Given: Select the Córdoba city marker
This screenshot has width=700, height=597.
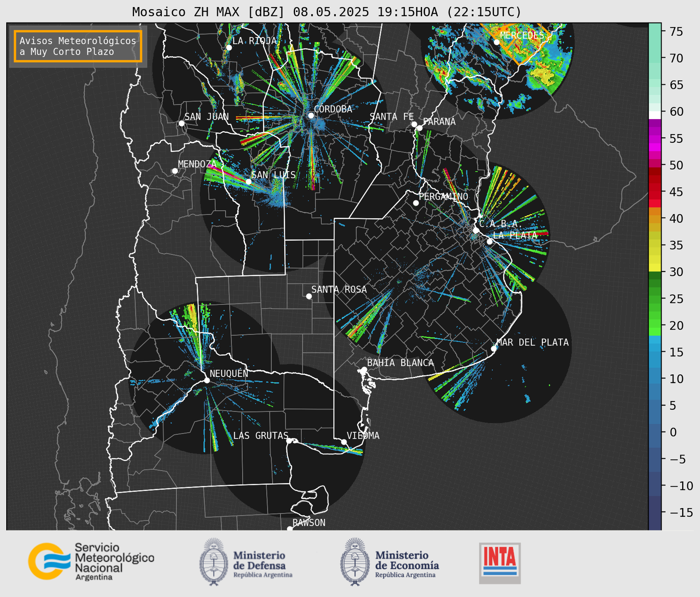Looking at the screenshot, I should [x=311, y=115].
